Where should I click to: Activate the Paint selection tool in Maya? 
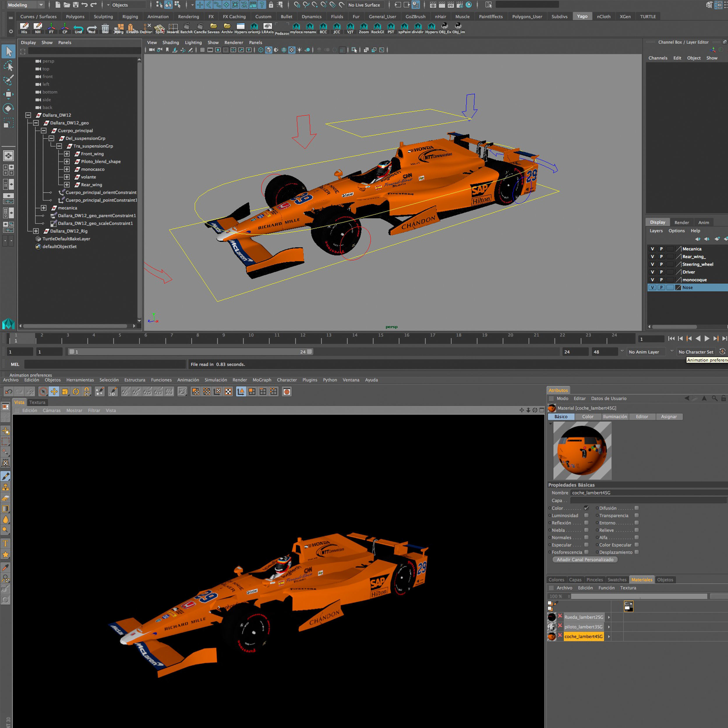(x=8, y=80)
